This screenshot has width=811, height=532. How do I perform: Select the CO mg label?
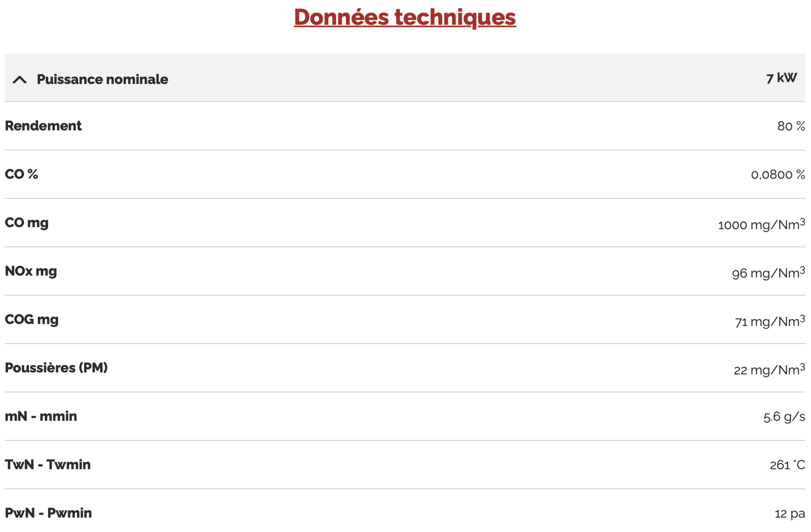(27, 223)
